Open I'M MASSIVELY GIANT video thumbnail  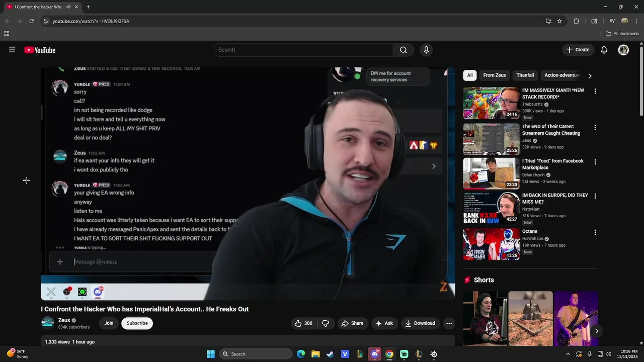(x=491, y=103)
